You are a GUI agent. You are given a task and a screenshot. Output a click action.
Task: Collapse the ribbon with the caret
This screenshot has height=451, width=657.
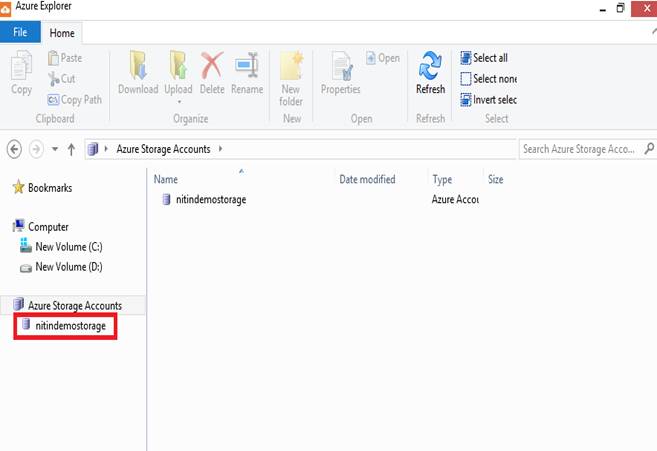click(654, 32)
